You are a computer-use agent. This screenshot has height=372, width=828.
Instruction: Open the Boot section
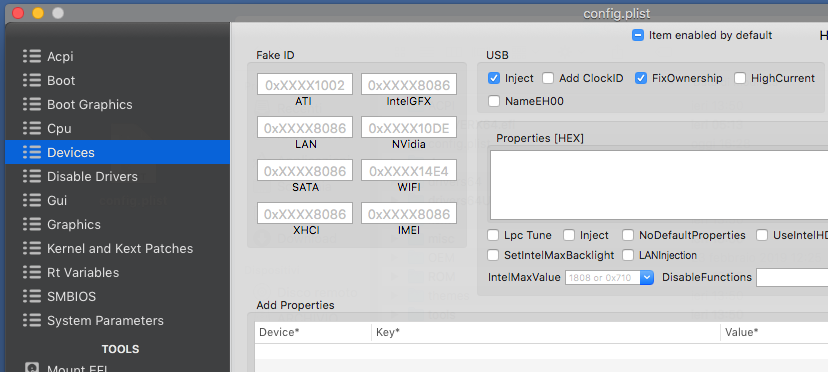pos(117,80)
